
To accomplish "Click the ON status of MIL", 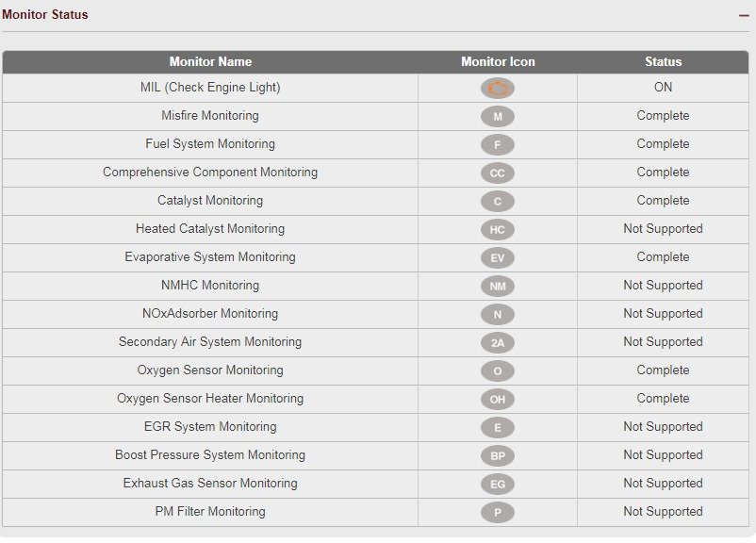I will [x=663, y=88].
